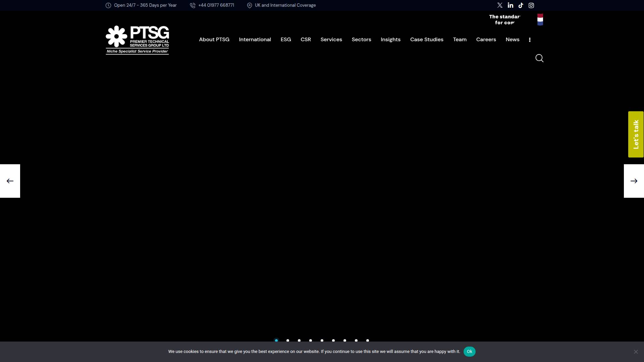Select the last slider dot
The width and height of the screenshot is (644, 362).
[x=368, y=341]
